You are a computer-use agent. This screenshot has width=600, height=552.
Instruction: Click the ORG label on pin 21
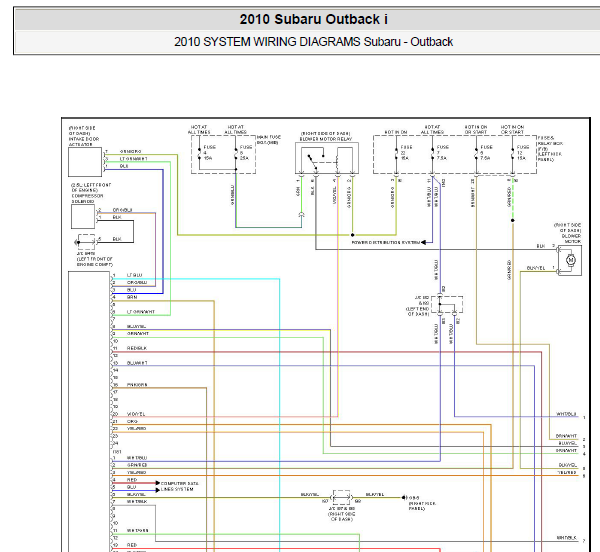[x=132, y=421]
